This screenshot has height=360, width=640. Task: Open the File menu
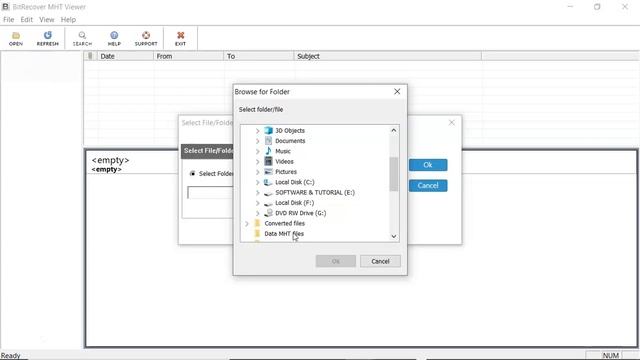[x=8, y=20]
